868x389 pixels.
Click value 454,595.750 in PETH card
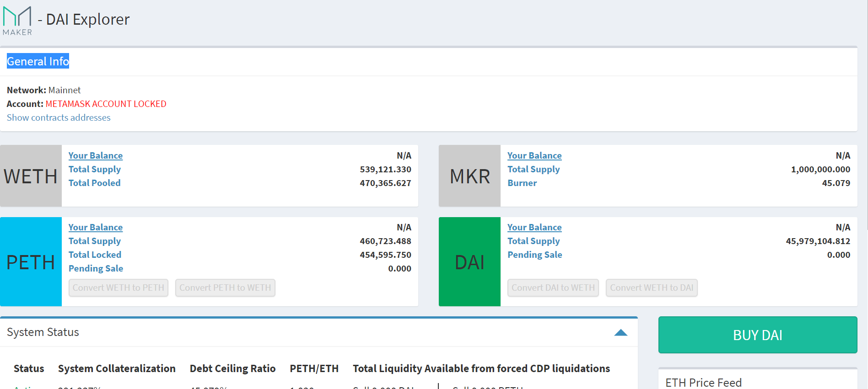click(385, 255)
